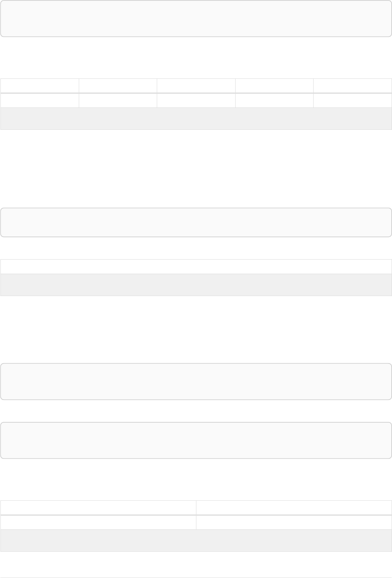Select fourth header cell of five-column table
Viewport: 392px width, 578px height.
click(x=274, y=86)
